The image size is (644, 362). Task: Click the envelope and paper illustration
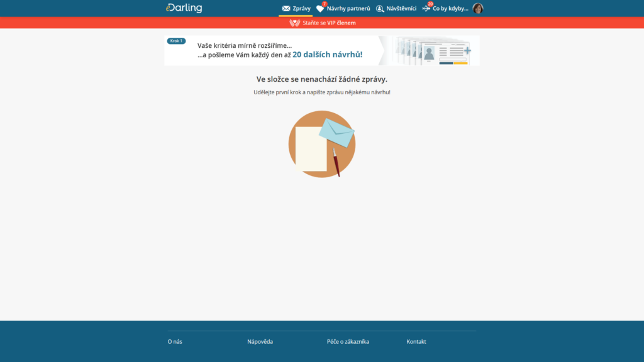point(322,144)
